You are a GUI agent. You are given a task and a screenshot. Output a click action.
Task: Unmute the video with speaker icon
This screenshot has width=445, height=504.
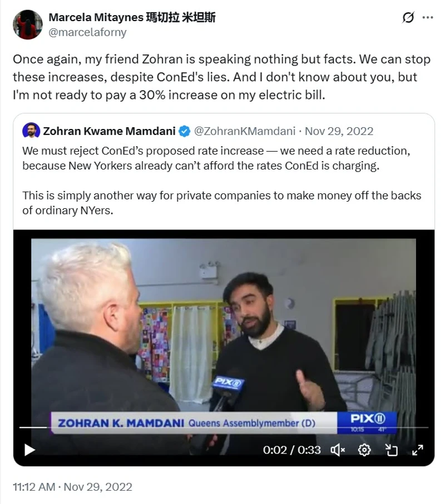click(338, 450)
